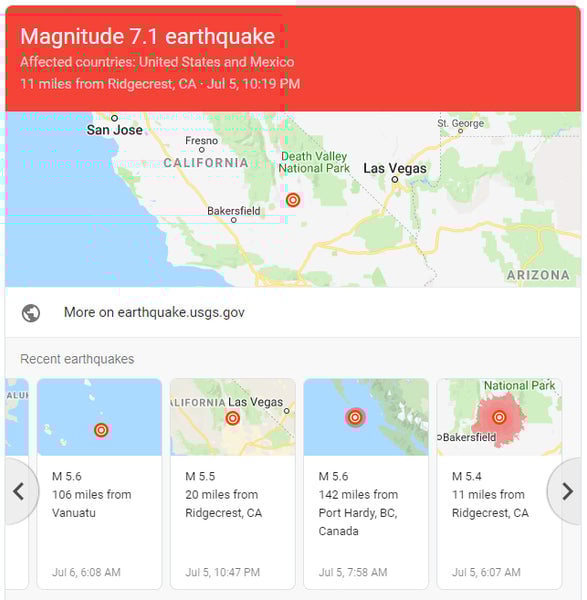
Task: Click the epicenter marker on Vanuatu card map
Action: click(x=101, y=430)
